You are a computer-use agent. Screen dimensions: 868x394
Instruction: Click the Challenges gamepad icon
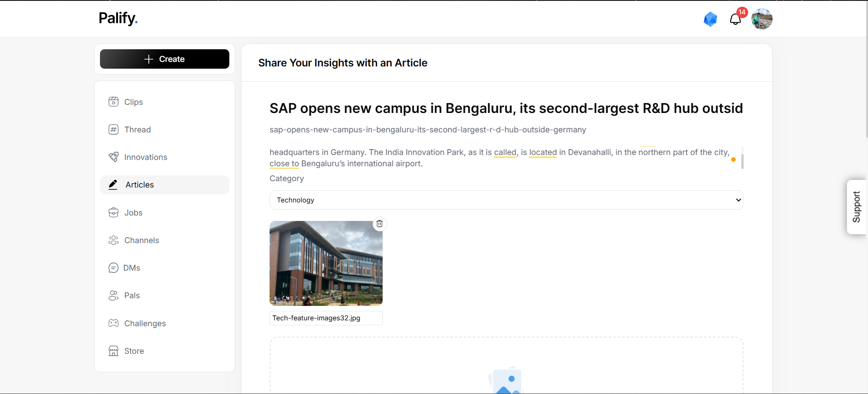(x=114, y=323)
